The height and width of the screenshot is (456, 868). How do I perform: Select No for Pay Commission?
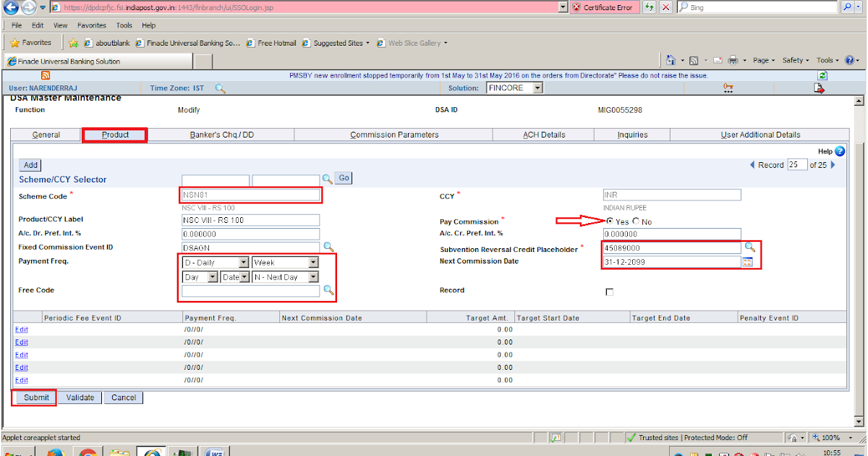(x=634, y=221)
